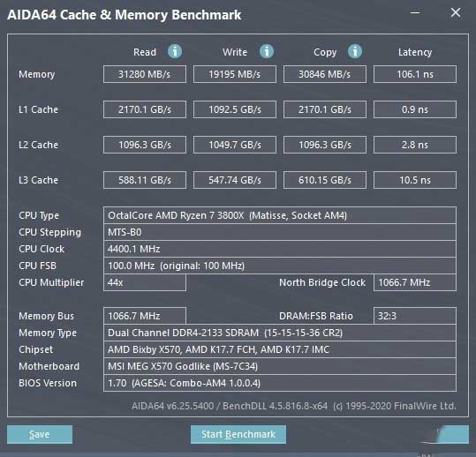Click the Copy info icon
The height and width of the screenshot is (457, 476).
coord(355,51)
